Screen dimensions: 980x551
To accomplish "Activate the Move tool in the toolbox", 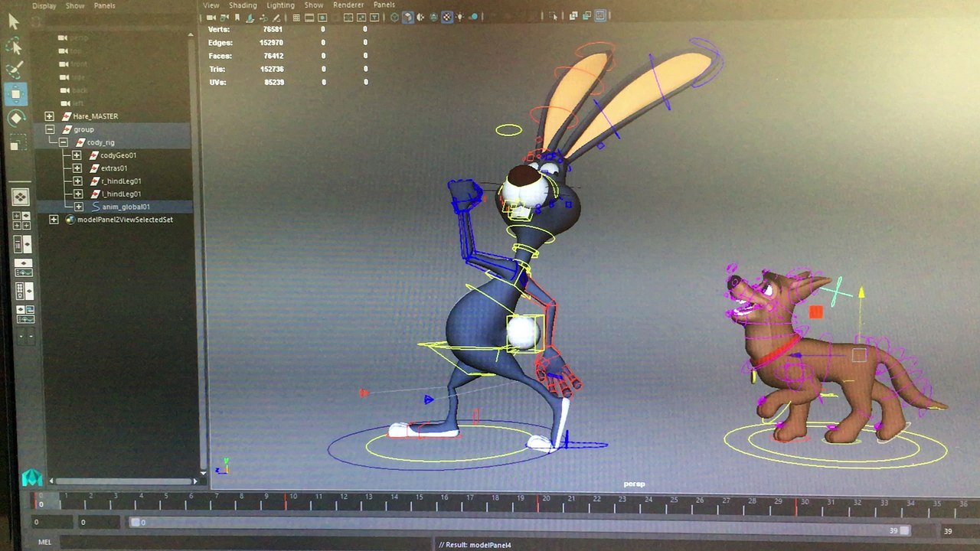I will pyautogui.click(x=16, y=95).
